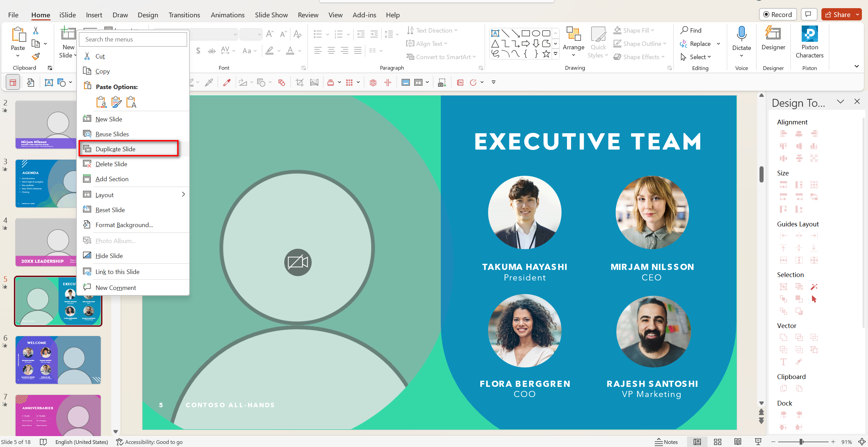Image resolution: width=868 pixels, height=447 pixels.
Task: Toggle Normal view button in status bar
Action: [697, 442]
